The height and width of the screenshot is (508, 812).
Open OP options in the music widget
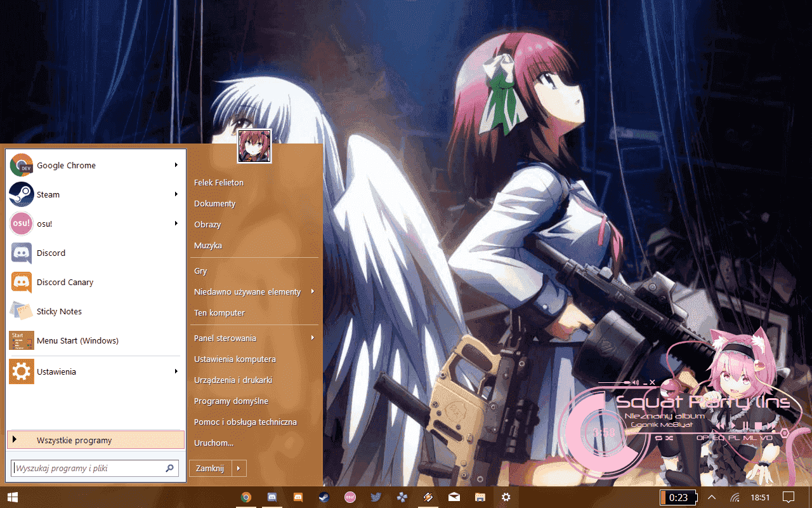point(702,438)
